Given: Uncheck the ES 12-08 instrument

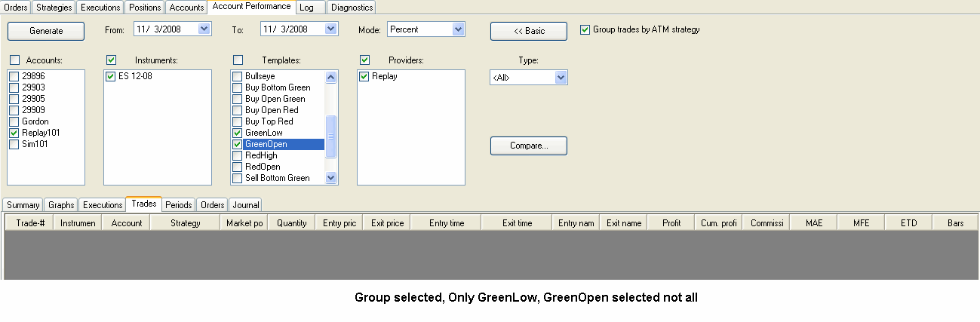Looking at the screenshot, I should 111,76.
